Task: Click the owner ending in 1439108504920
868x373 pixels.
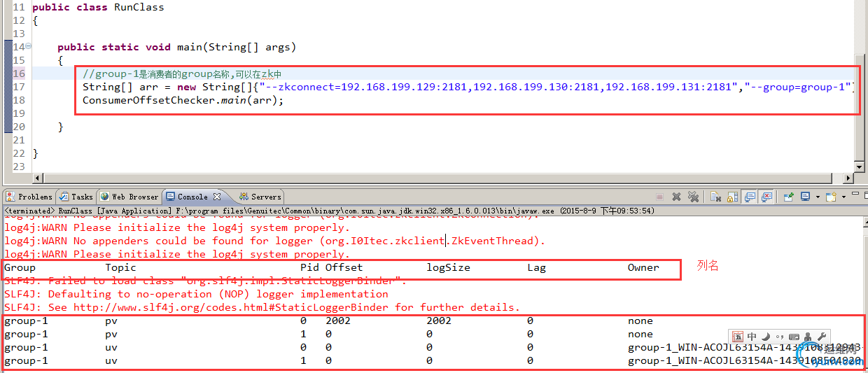Action: click(745, 360)
